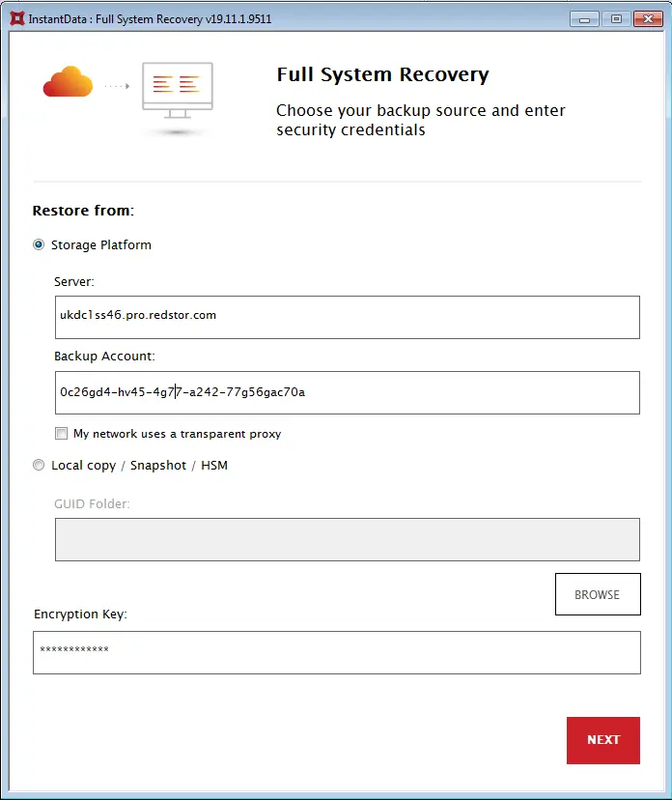Click the 'GUID Folder:' label
Screen dimensions: 672x800
[93, 504]
